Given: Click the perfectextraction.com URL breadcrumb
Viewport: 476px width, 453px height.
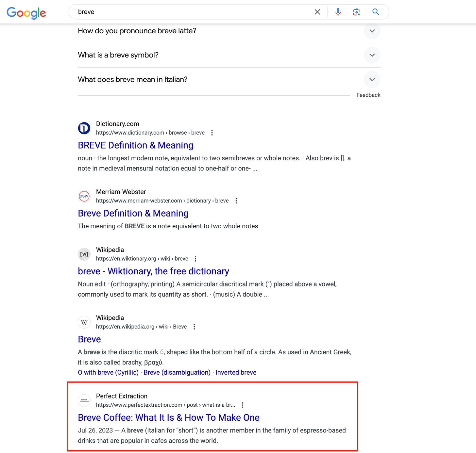Looking at the screenshot, I should 165,405.
